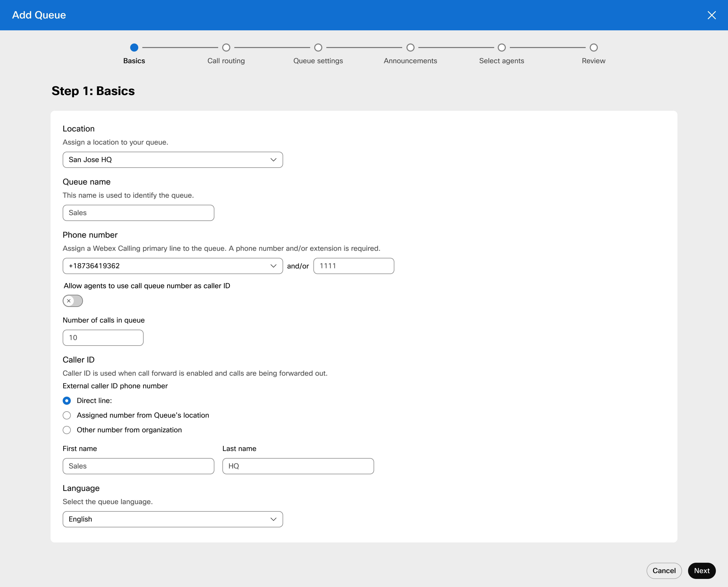The height and width of the screenshot is (587, 728).
Task: Select Direct line radio button
Action: pos(67,400)
